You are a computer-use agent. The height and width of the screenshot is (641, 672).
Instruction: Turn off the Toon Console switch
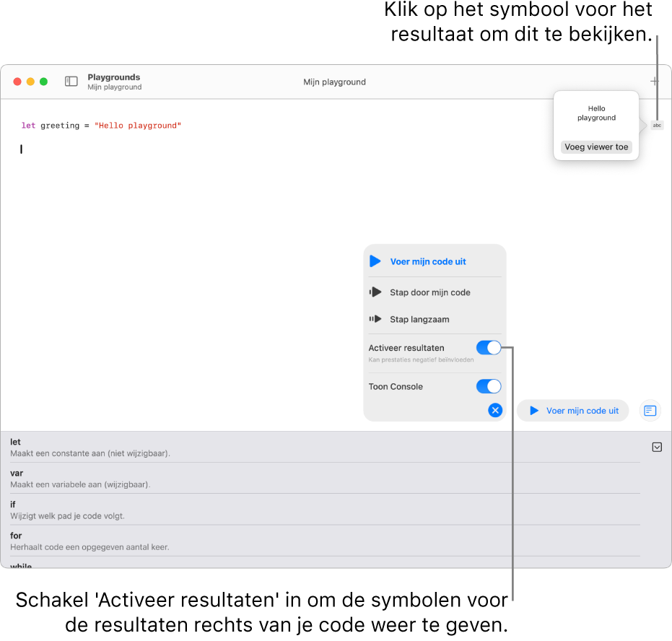pyautogui.click(x=488, y=386)
